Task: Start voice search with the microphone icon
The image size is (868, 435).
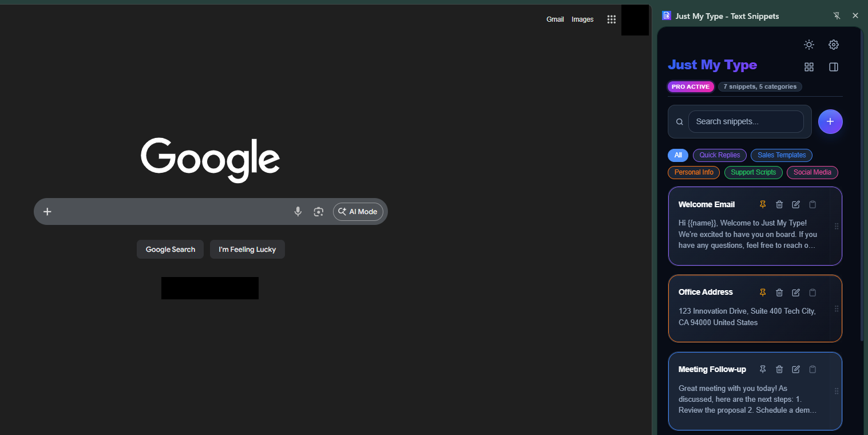Action: (x=298, y=211)
